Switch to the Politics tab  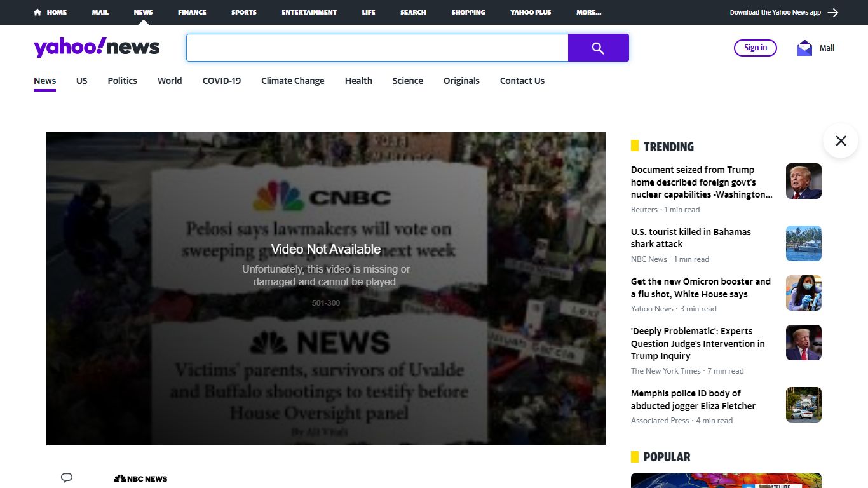coord(123,81)
